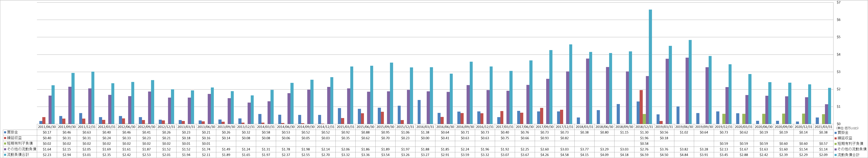Select the red deferred revenue bar for 2018/12/31
Screen dimensions: 868x158
click(x=641, y=107)
